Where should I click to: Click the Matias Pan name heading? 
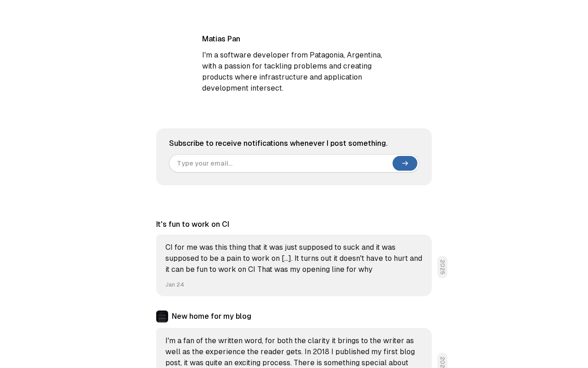click(221, 39)
